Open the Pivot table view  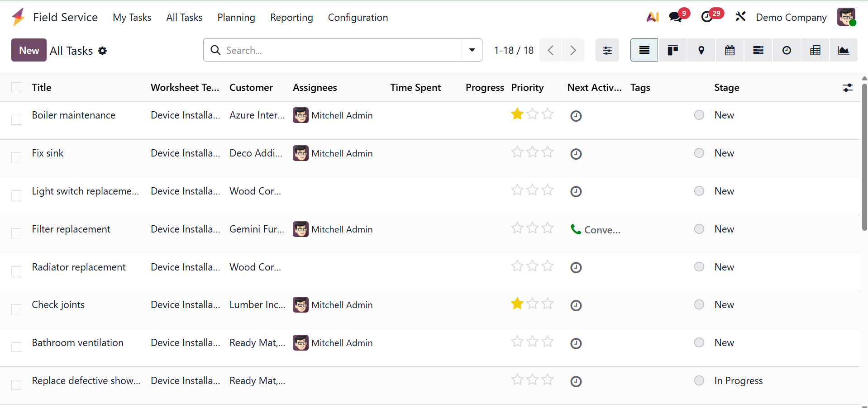pos(815,50)
